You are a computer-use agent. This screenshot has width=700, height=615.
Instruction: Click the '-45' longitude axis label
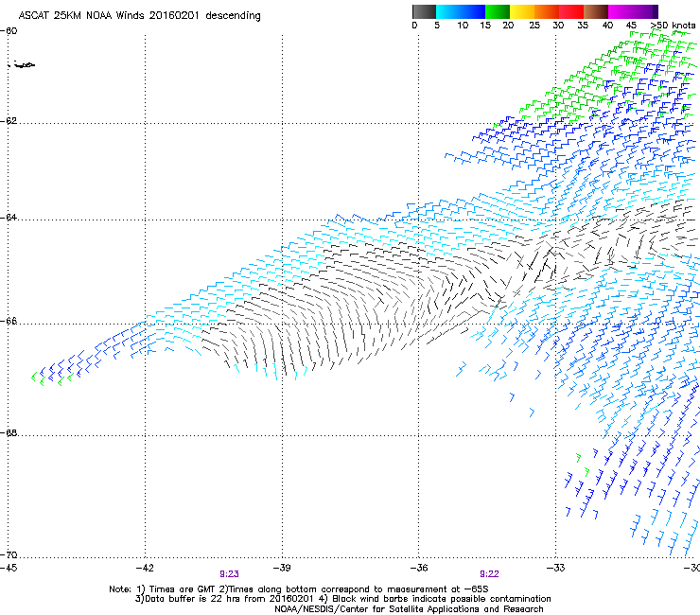[9, 568]
